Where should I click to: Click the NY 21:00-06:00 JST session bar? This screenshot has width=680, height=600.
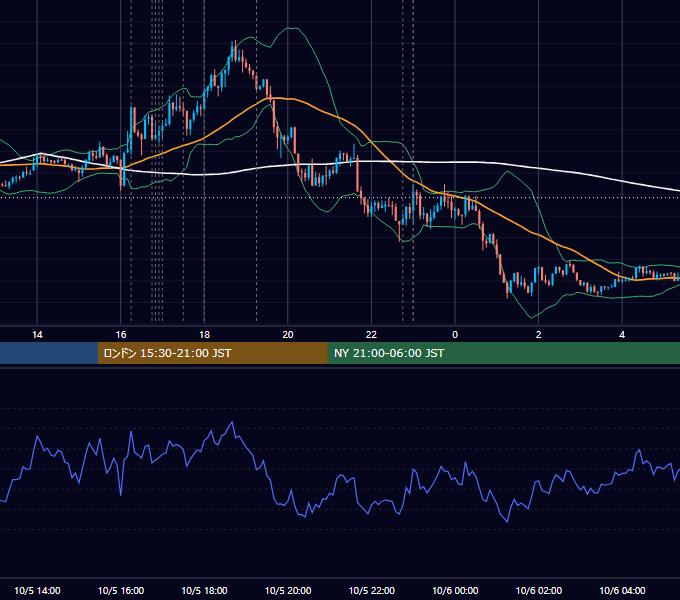coord(503,353)
